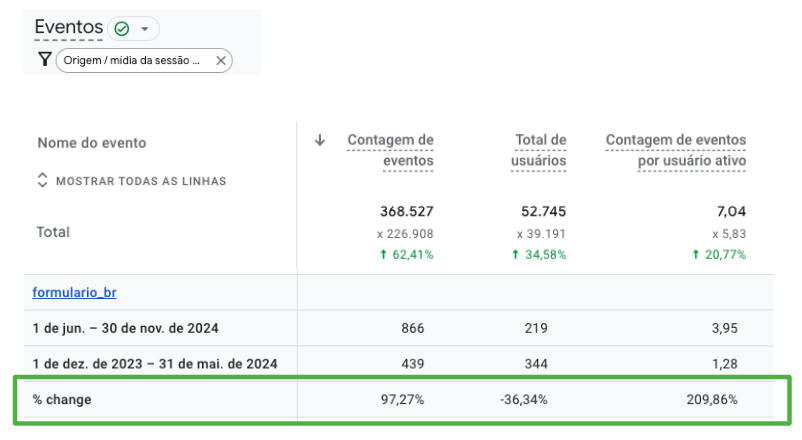Open the formulario_br event link

[75, 293]
